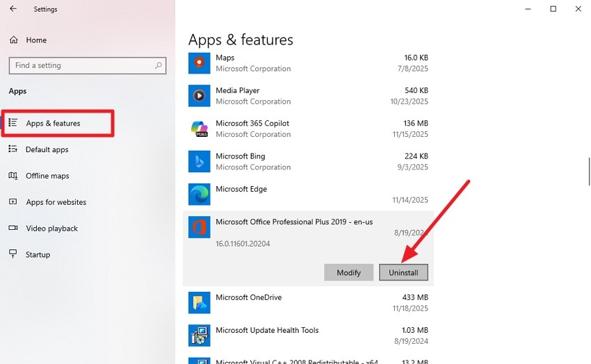The width and height of the screenshot is (591, 364).
Task: Click the Apps & features list icon
Action: tap(13, 123)
